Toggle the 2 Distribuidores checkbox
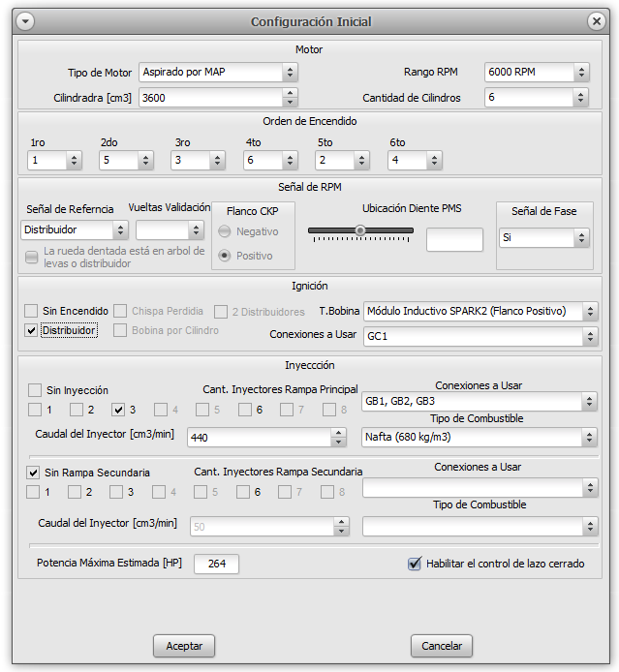This screenshot has width=619, height=672. 221,312
